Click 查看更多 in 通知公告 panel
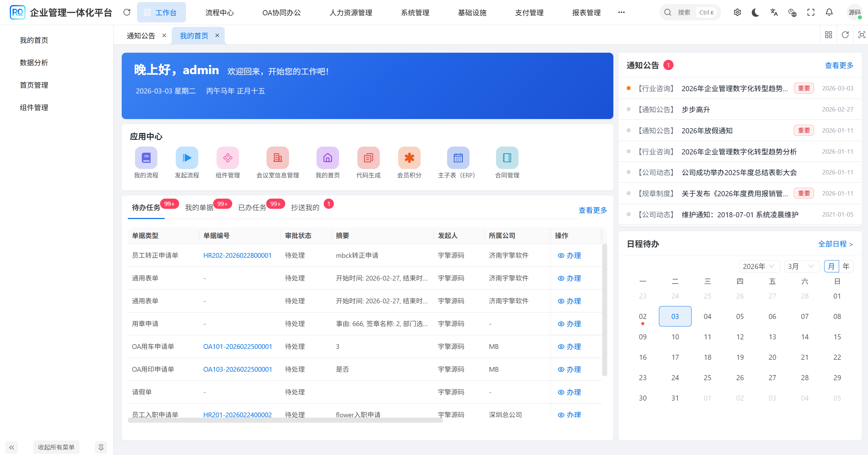This screenshot has width=868, height=455. [x=838, y=65]
